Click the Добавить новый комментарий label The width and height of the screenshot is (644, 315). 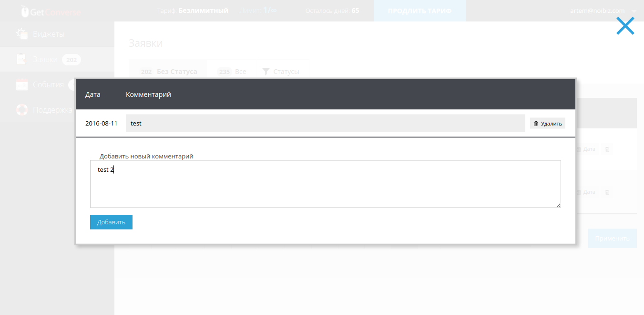point(146,156)
